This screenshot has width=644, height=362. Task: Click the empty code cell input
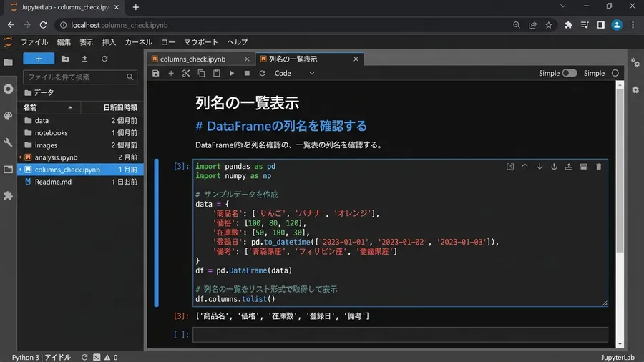pyautogui.click(x=400, y=335)
